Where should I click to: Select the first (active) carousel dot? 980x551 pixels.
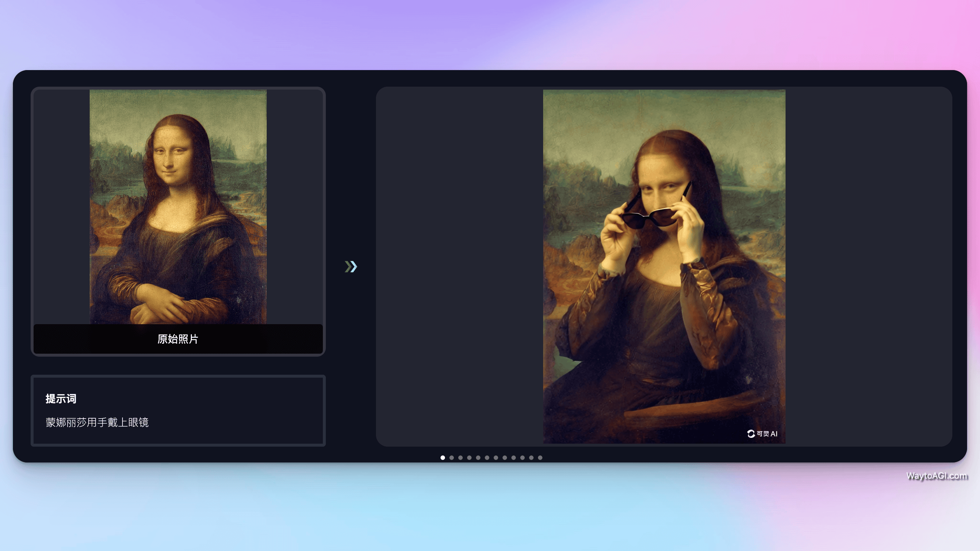click(x=443, y=457)
